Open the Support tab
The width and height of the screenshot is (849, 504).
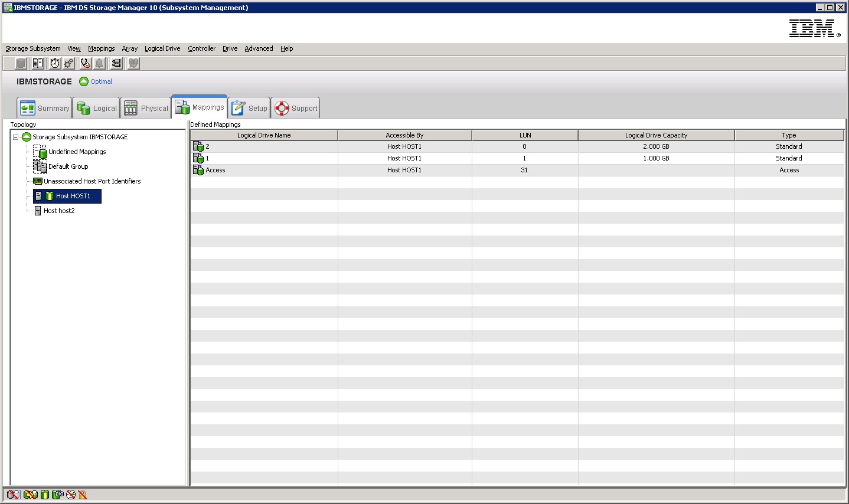pos(296,108)
